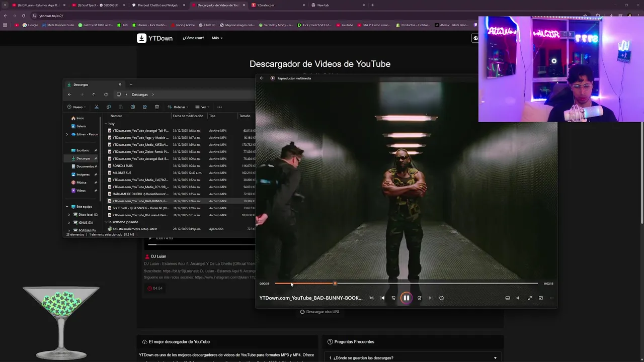The width and height of the screenshot is (644, 362).
Task: Open ¿Cómo usar? on YTDown header
Action: 193,38
